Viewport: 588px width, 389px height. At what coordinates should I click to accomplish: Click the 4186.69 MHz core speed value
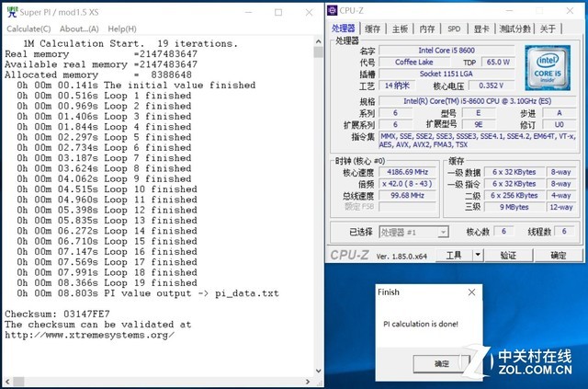(408, 172)
